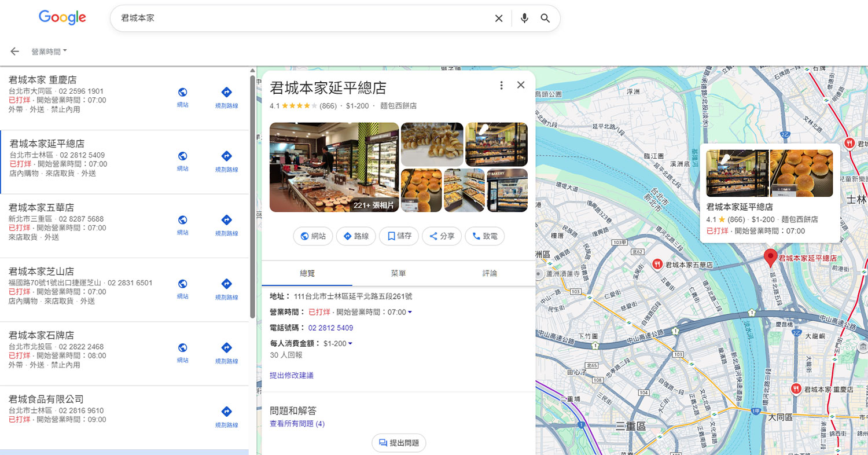This screenshot has width=868, height=455.
Task: Open the 221+ 張相片 photo gallery
Action: click(374, 205)
